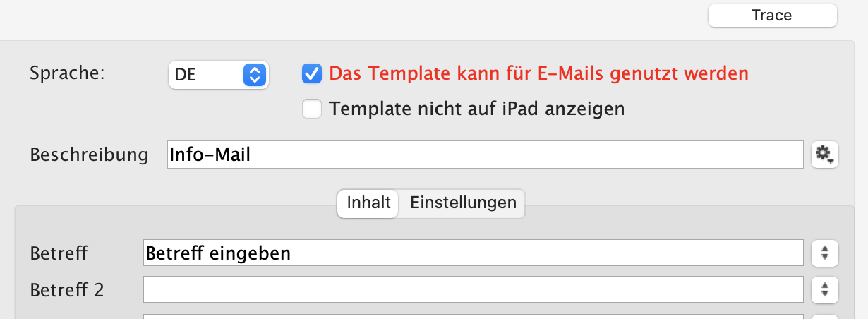Switch to the Einstellungen tab

point(463,203)
